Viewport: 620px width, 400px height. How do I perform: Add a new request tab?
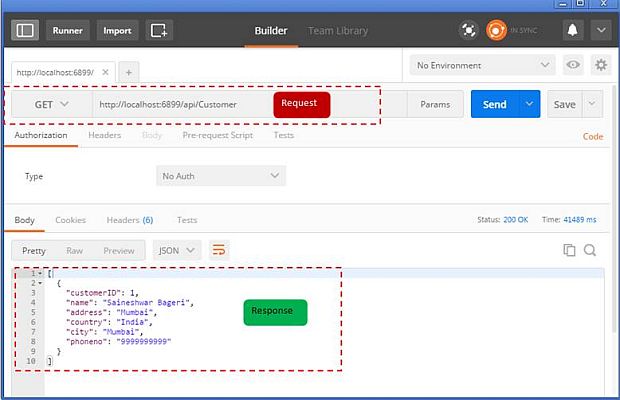(129, 72)
